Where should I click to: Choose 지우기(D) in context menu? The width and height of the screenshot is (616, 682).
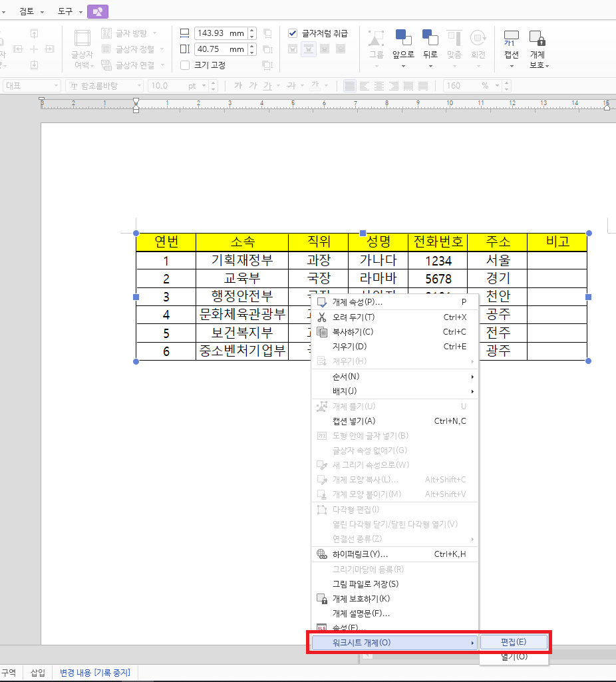394,347
